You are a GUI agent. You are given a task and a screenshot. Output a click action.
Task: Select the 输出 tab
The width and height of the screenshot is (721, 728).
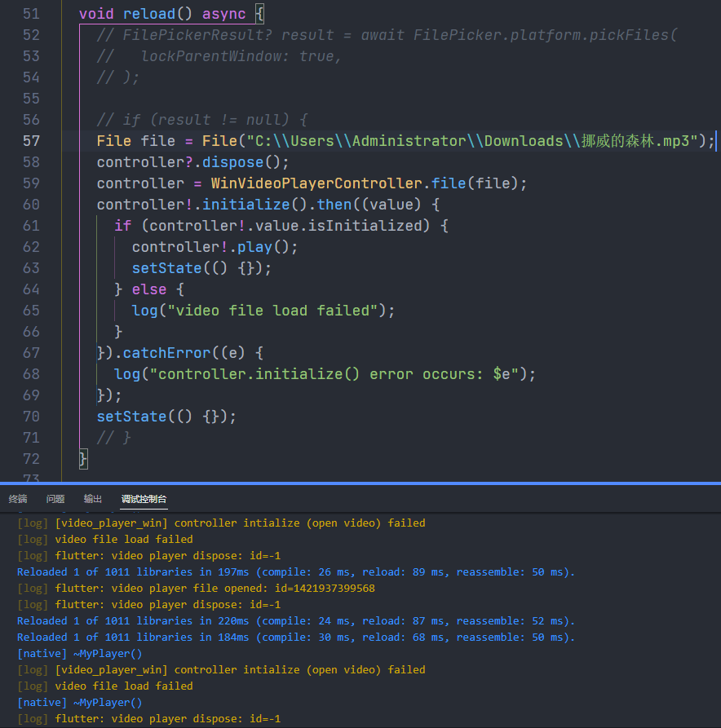tap(92, 499)
